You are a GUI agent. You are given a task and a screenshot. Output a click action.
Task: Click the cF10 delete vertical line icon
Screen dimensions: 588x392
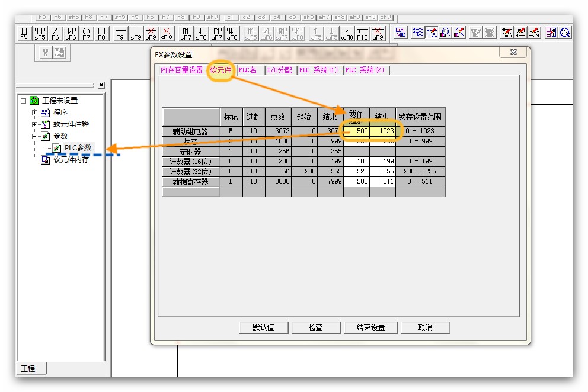(167, 33)
